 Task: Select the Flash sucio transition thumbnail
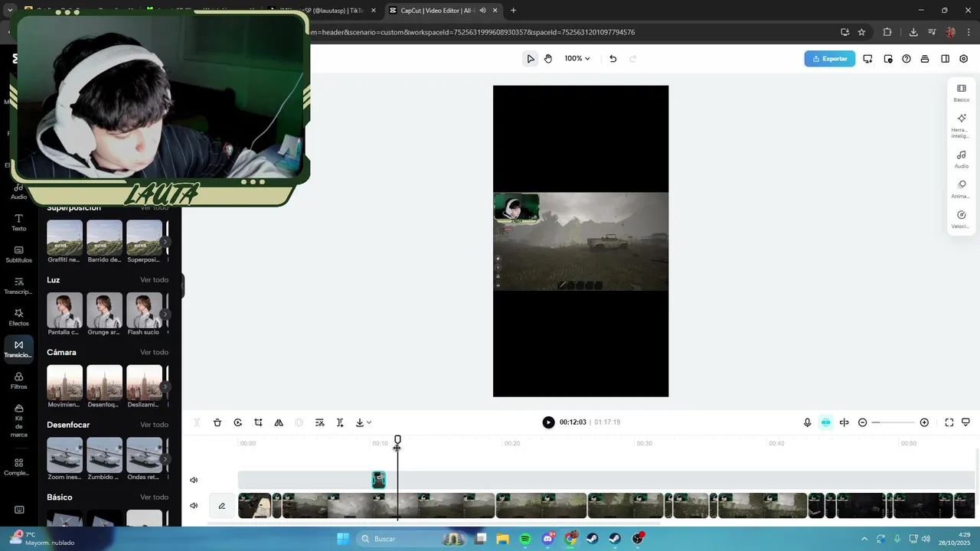[144, 310]
